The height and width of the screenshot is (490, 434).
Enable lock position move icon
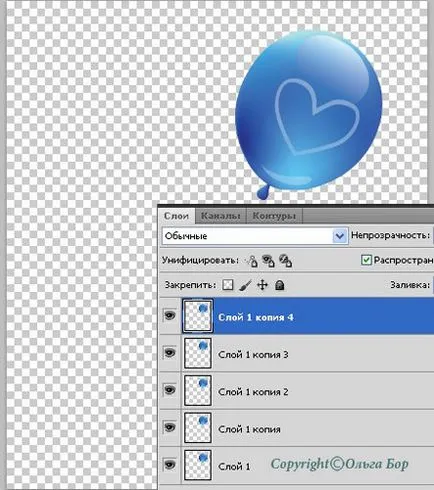click(263, 285)
